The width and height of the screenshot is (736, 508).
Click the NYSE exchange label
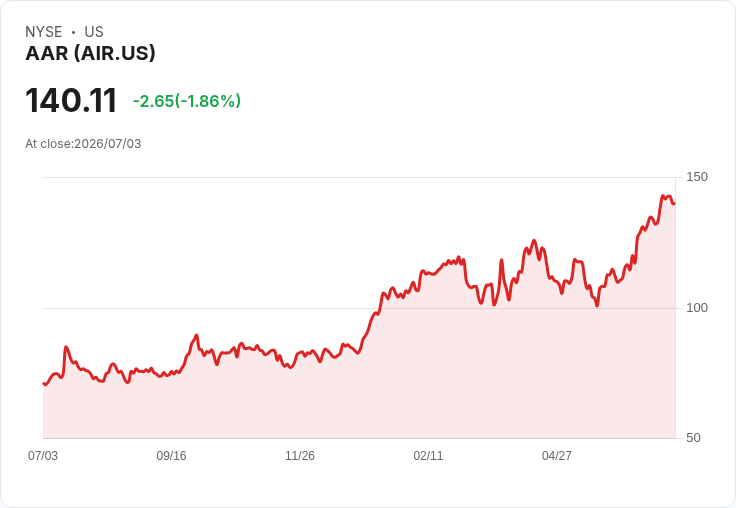44,32
